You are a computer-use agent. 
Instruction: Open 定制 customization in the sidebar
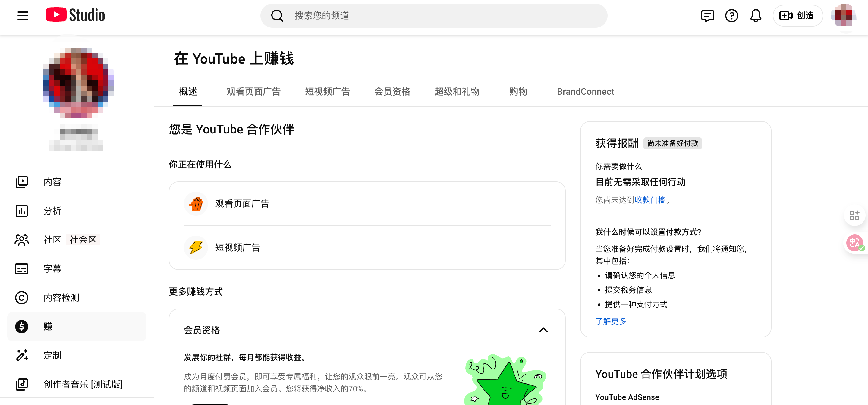pyautogui.click(x=52, y=356)
